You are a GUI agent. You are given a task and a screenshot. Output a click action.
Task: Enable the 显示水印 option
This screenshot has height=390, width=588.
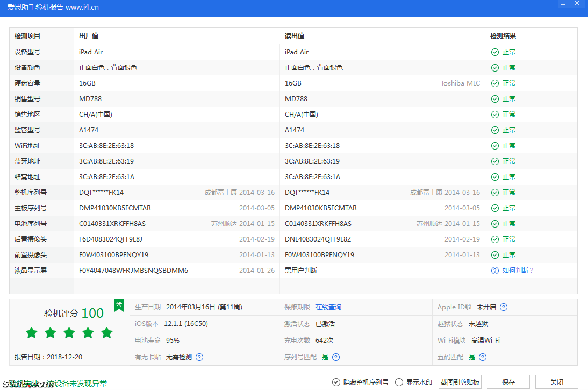pos(399,382)
